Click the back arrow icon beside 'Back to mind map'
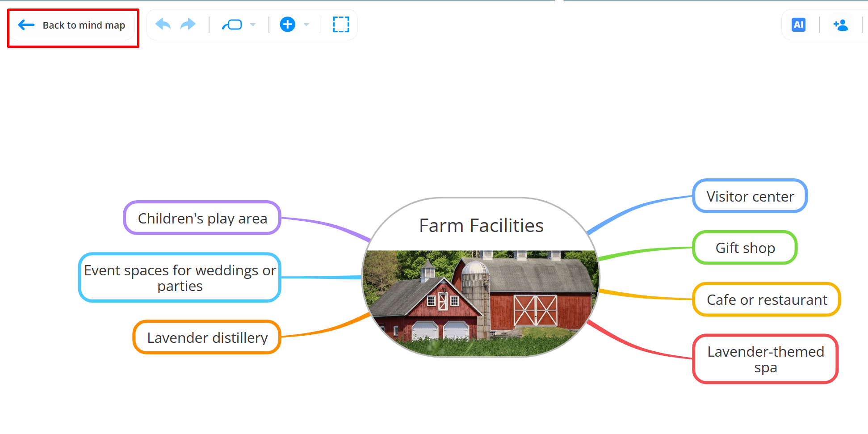Screen dimensions: 868x434 tap(26, 25)
